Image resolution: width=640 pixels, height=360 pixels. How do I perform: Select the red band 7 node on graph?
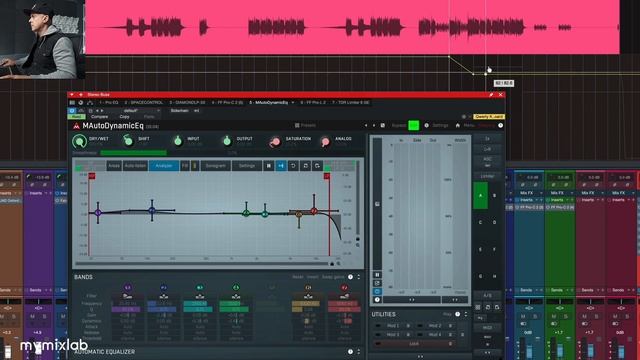pos(314,211)
